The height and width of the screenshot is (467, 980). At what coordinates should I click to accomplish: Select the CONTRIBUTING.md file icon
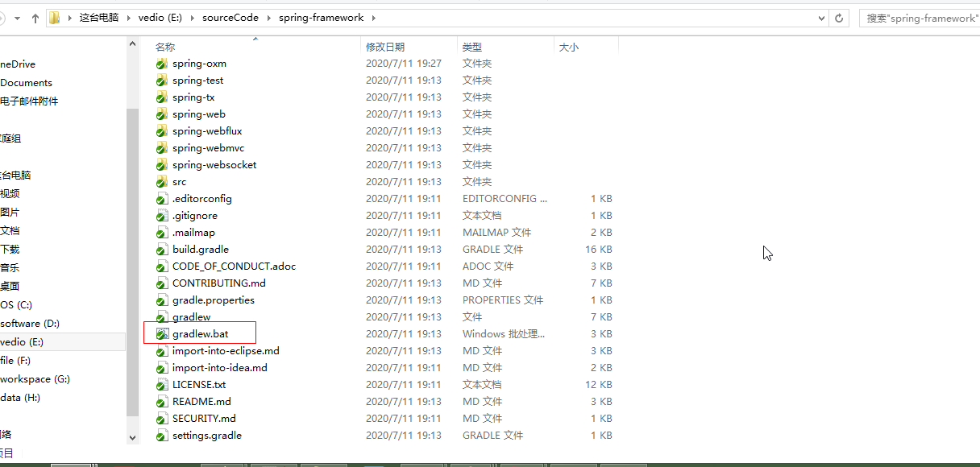coord(162,283)
